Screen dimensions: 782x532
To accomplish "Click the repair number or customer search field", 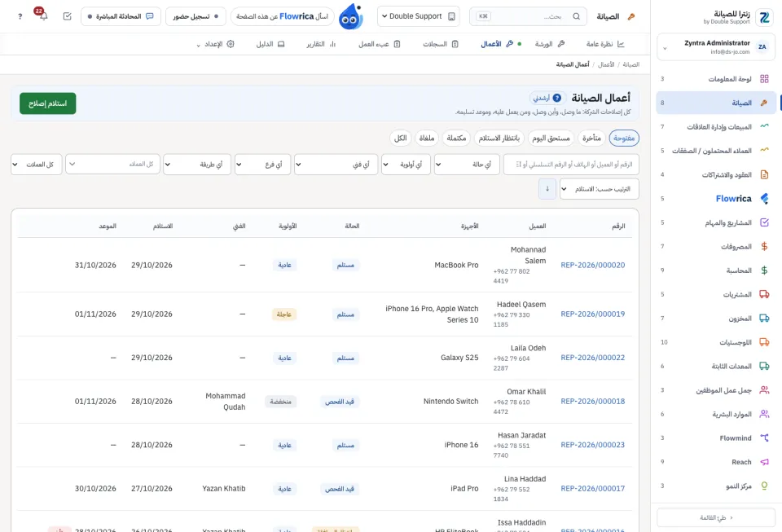I will tap(570, 164).
